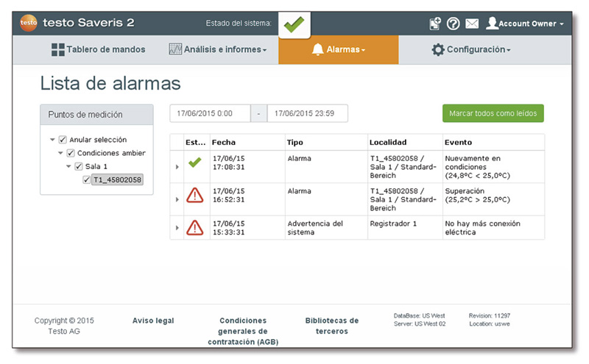Sort by the Est... status column header
The width and height of the screenshot is (589, 364).
click(x=197, y=142)
